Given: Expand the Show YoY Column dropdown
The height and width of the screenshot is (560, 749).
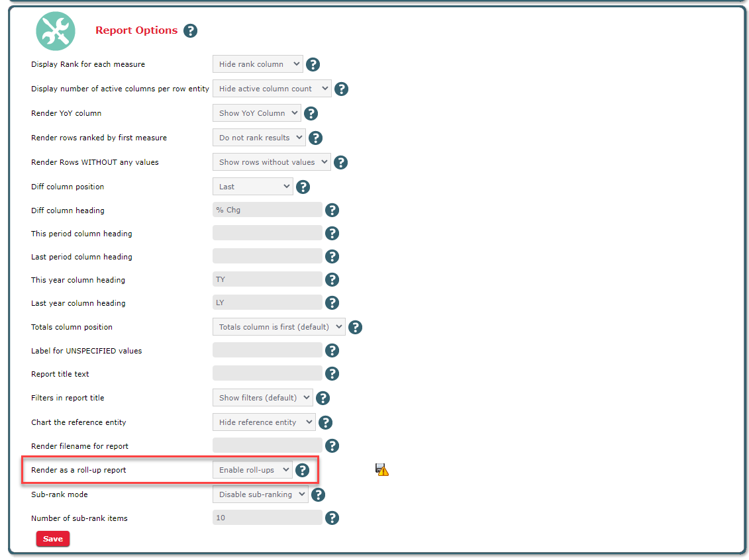Looking at the screenshot, I should pyautogui.click(x=256, y=113).
